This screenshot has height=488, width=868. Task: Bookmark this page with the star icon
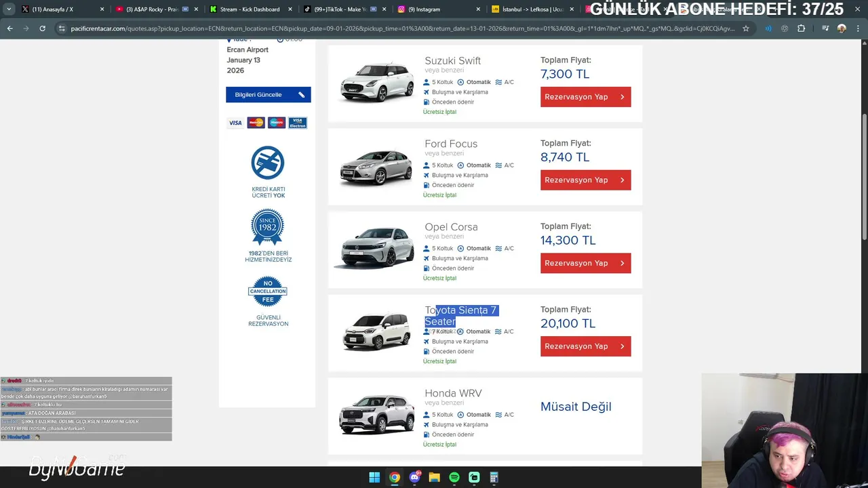click(746, 28)
